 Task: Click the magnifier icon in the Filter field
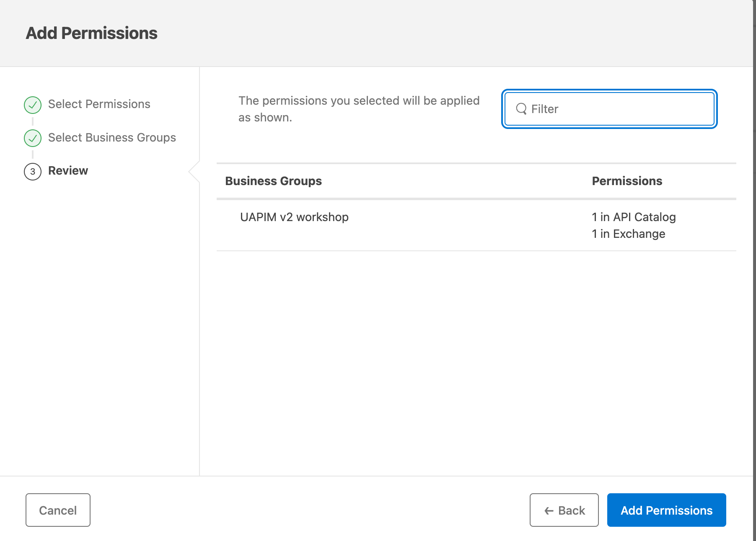(521, 109)
